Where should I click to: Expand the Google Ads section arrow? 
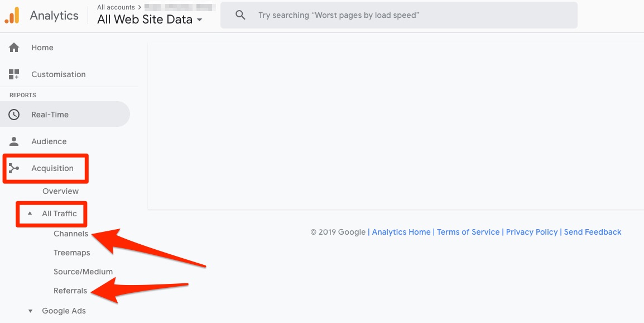coord(30,311)
